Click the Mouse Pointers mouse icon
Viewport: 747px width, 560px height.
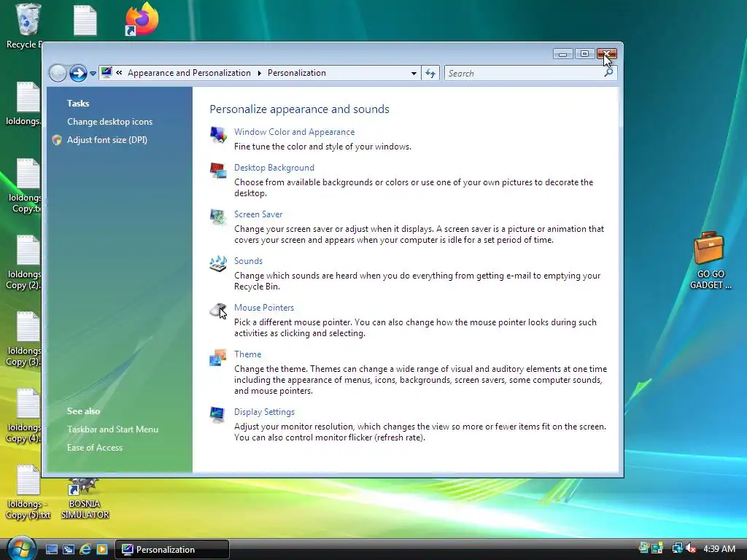pos(218,311)
